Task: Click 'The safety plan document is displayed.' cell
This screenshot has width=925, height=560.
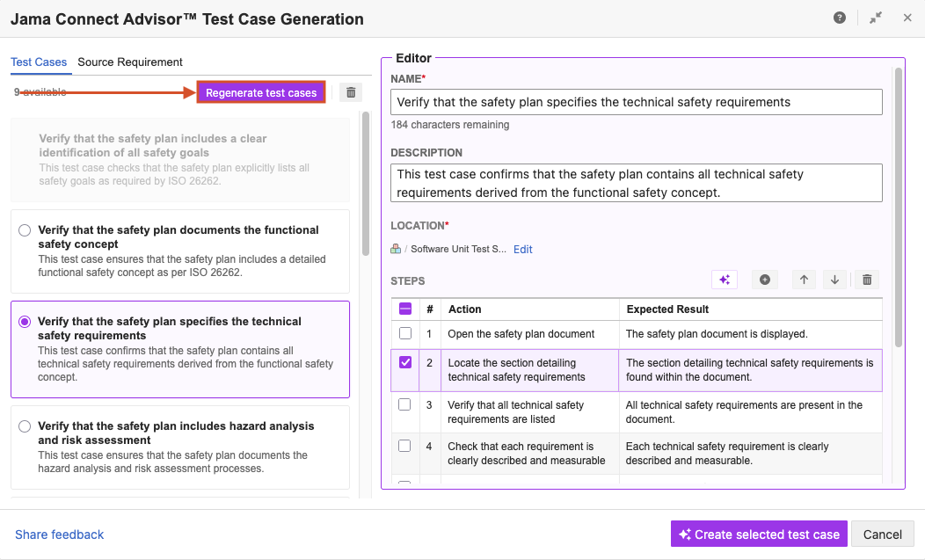Action: pyautogui.click(x=751, y=334)
